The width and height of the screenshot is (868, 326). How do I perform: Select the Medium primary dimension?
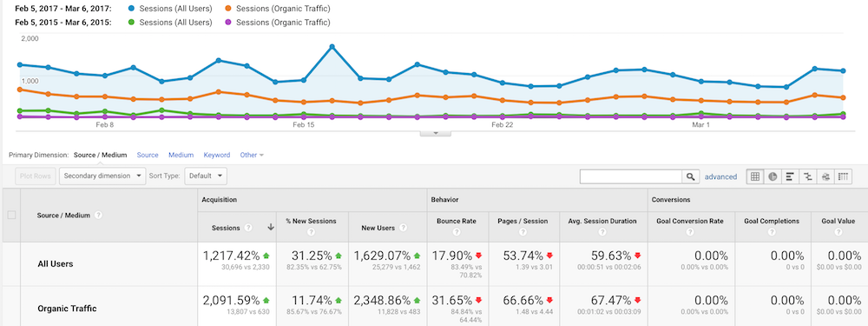pos(181,156)
